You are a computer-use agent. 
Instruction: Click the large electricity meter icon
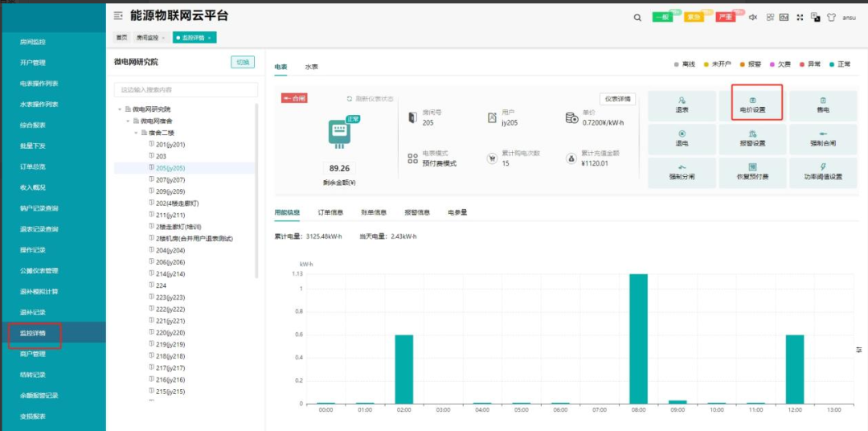click(339, 133)
